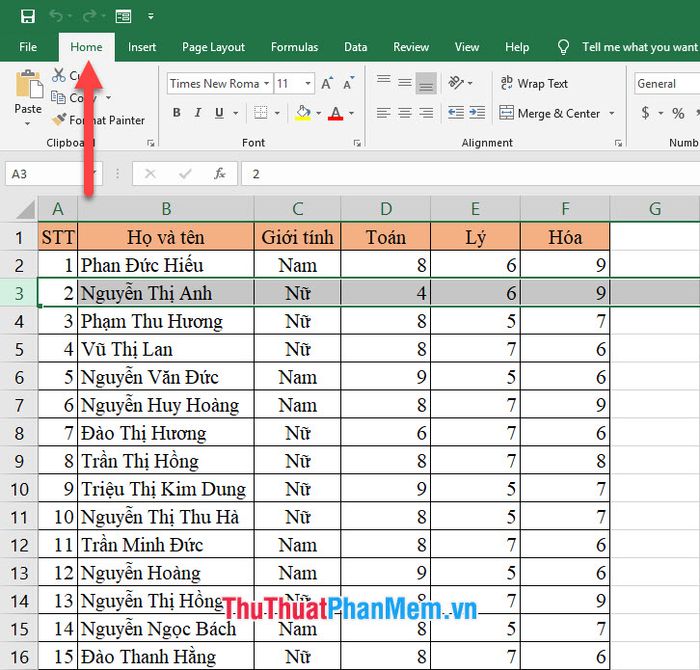This screenshot has width=700, height=670.
Task: Open the File tab
Action: (28, 47)
